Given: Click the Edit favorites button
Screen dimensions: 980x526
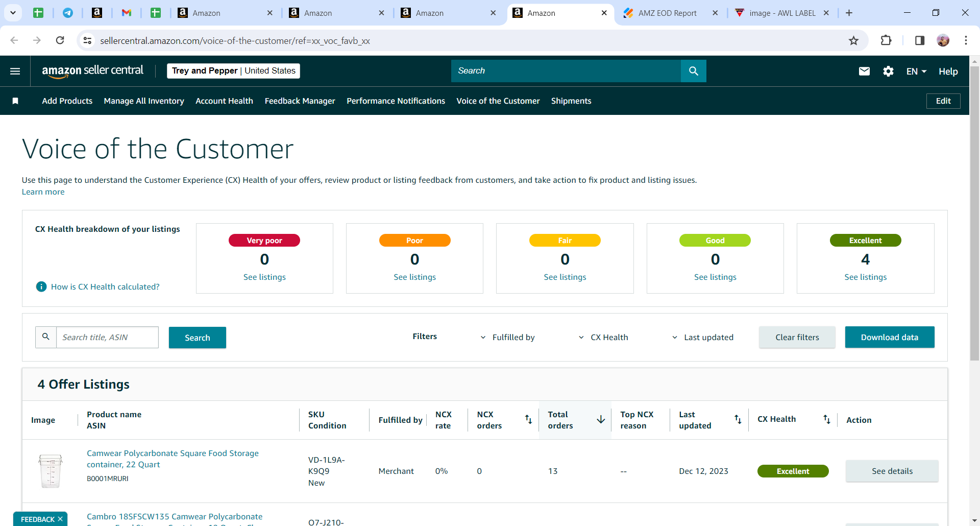Looking at the screenshot, I should 943,101.
